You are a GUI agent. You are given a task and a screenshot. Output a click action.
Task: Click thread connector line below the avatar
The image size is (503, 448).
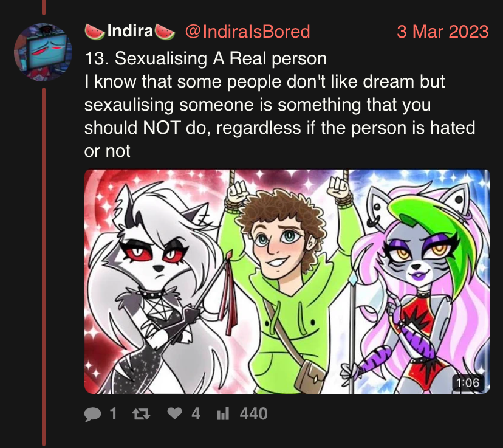[x=44, y=266]
